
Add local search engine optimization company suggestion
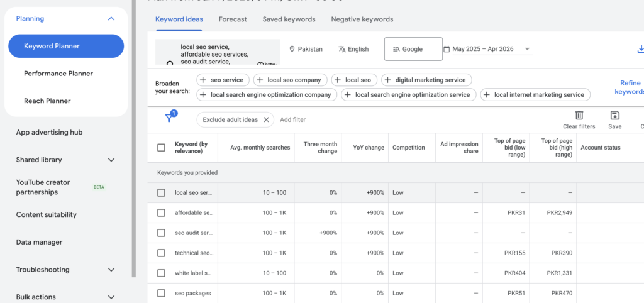tap(267, 95)
